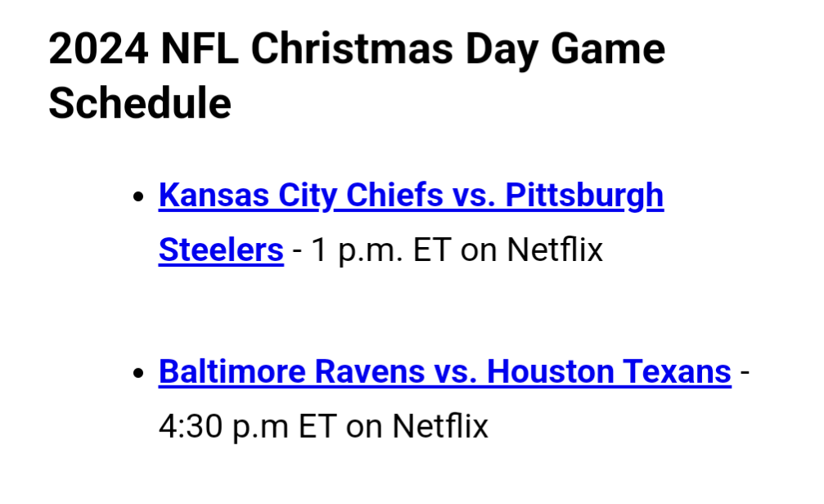Click the dash after the Houston Texans link
The height and width of the screenshot is (504, 824).
coord(745,372)
